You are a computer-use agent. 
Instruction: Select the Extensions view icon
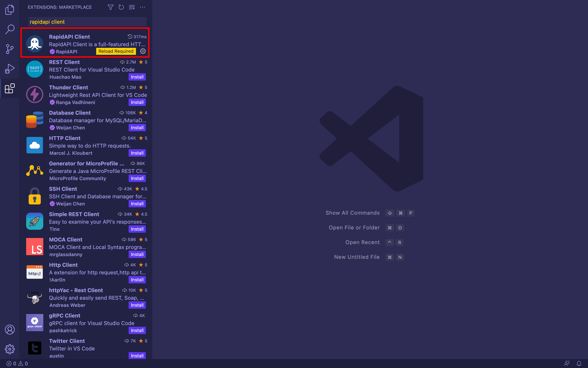10,88
